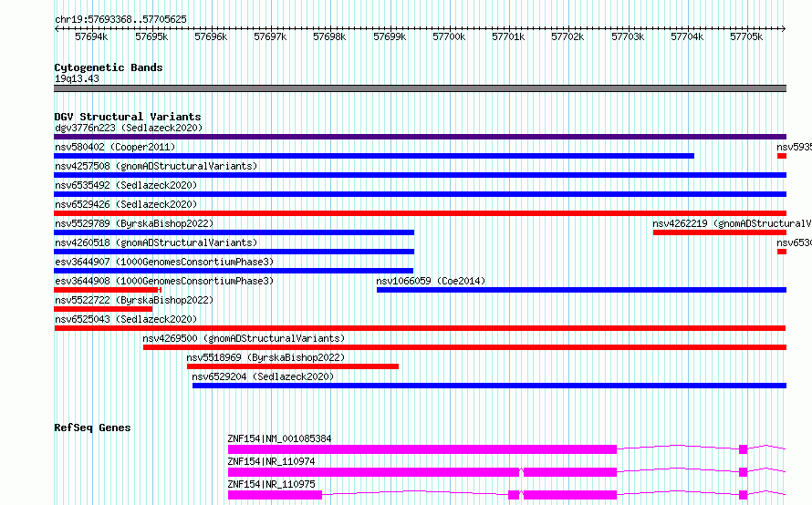Open nsv4262219 gnomAD variant label

tap(732, 223)
